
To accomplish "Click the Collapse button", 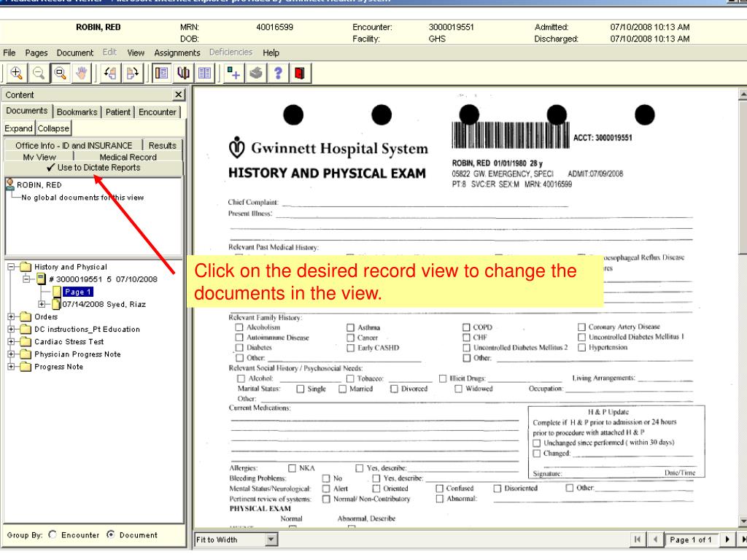I will tap(53, 128).
